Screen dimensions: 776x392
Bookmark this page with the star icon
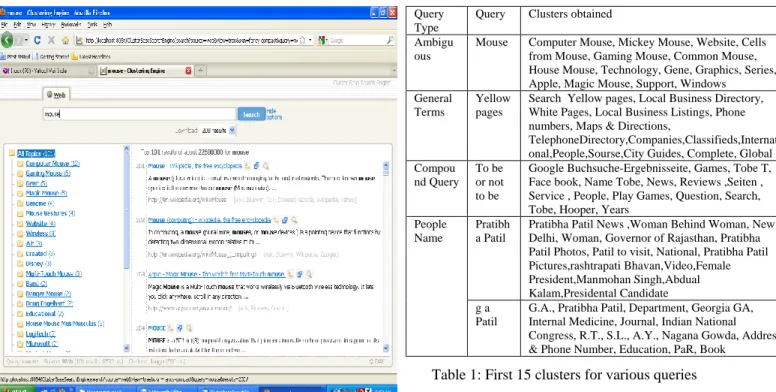pyautogui.click(x=302, y=41)
